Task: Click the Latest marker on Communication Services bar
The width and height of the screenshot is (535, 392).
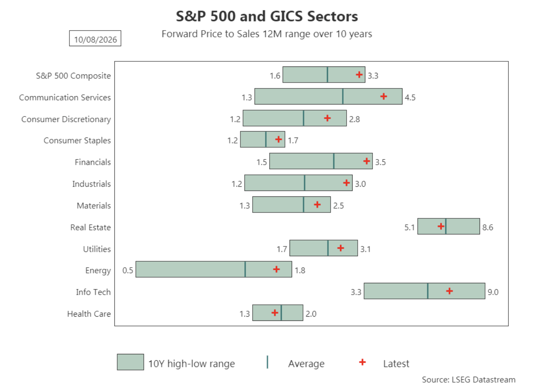Action: tap(383, 97)
